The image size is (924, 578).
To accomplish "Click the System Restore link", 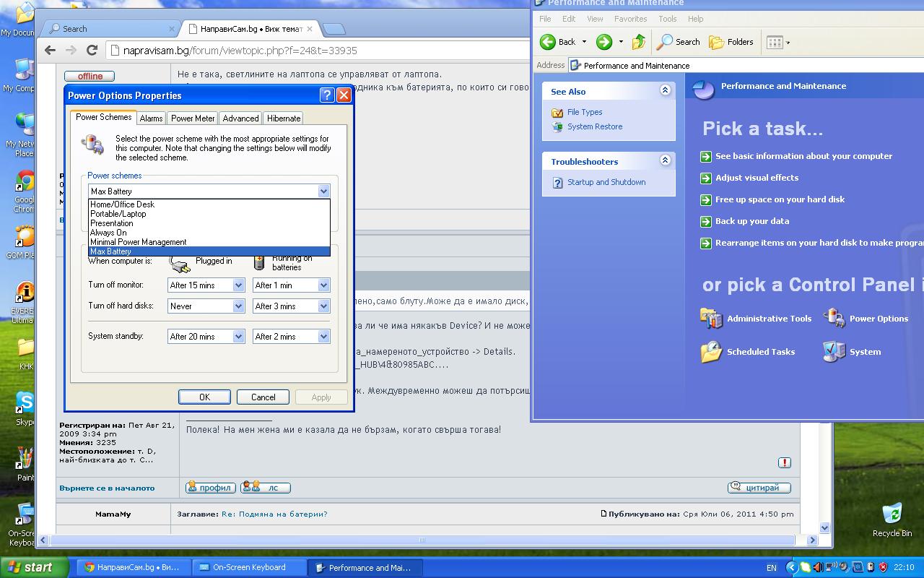I will pyautogui.click(x=594, y=126).
